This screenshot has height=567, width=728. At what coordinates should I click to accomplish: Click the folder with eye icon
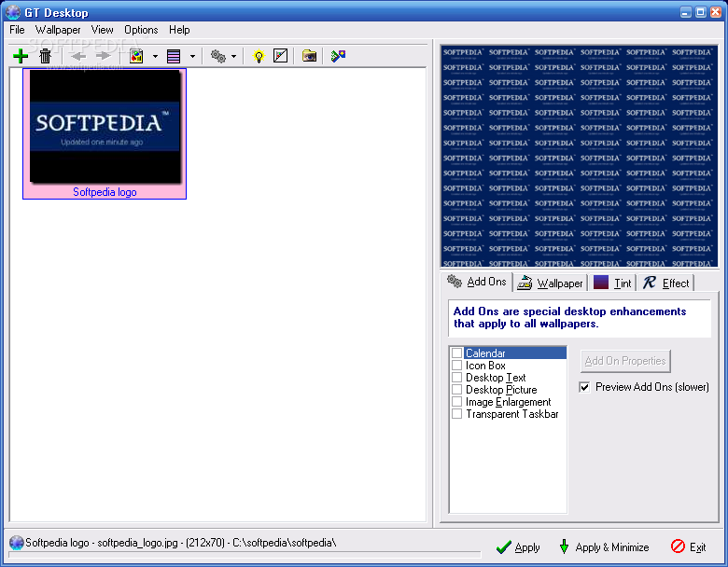[x=309, y=56]
